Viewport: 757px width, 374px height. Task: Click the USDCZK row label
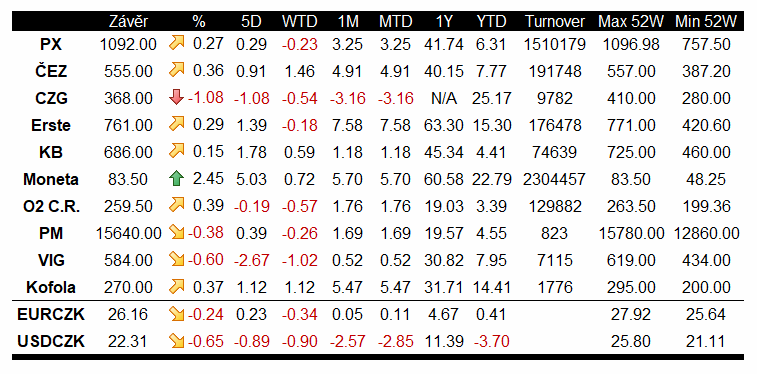click(x=51, y=342)
